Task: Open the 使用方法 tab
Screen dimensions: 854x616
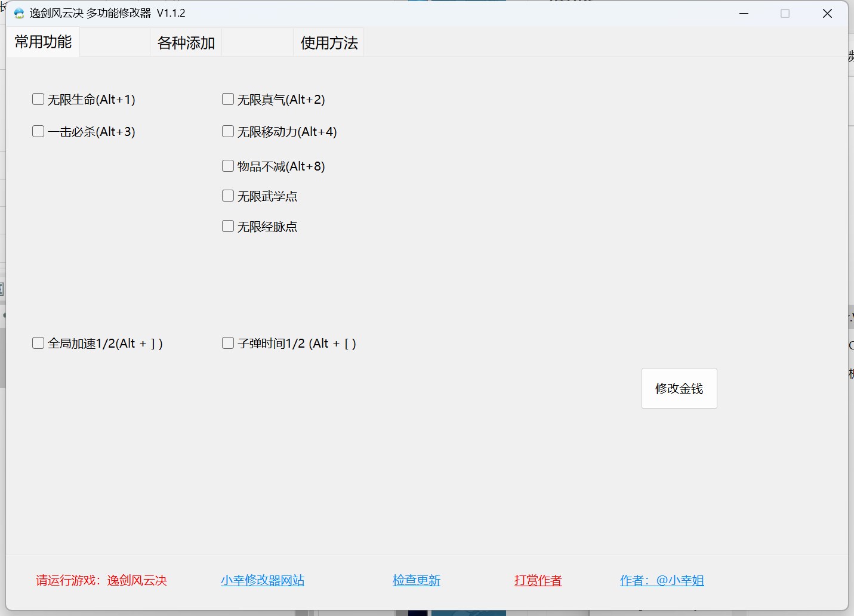Action: (329, 43)
